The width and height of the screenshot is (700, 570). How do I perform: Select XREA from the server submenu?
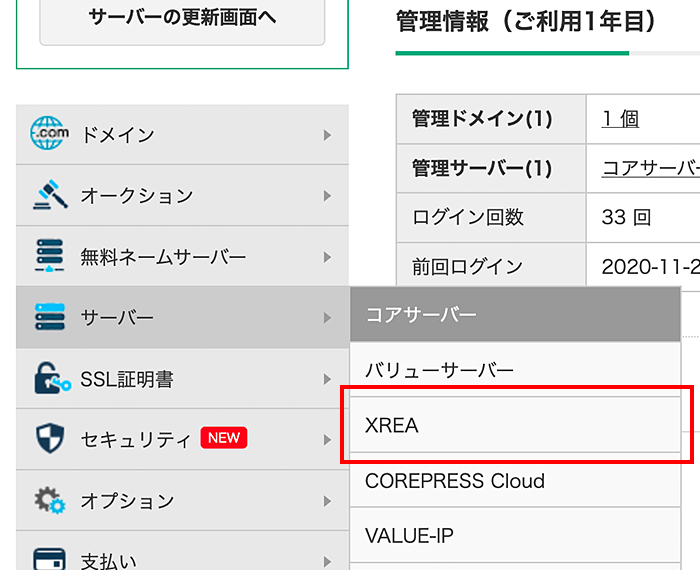point(392,426)
